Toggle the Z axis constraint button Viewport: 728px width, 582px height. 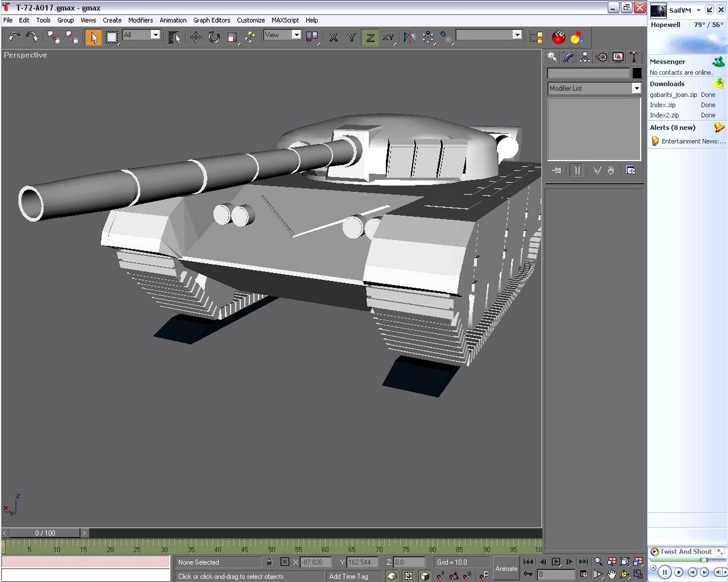[370, 36]
